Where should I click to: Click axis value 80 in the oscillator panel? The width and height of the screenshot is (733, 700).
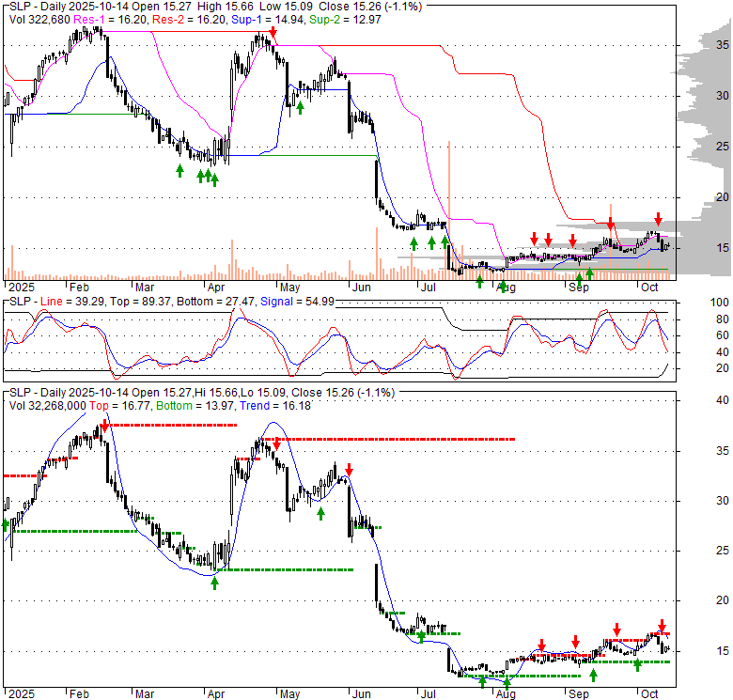[x=723, y=319]
